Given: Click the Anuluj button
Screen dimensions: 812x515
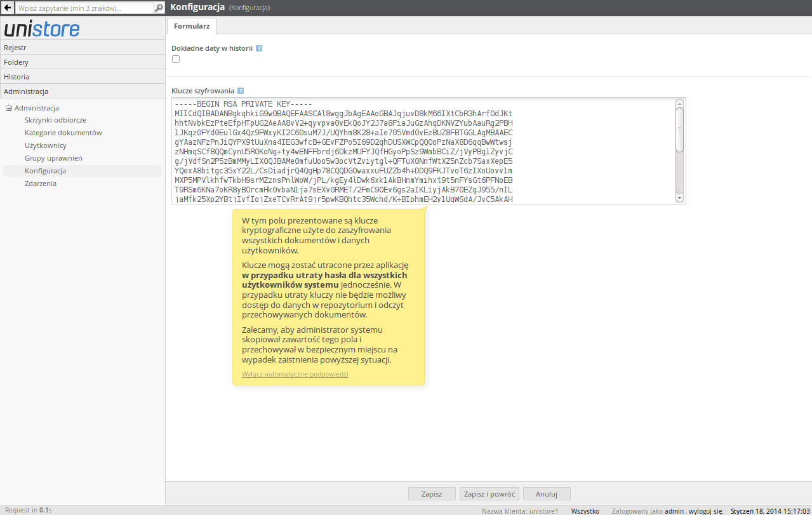Looking at the screenshot, I should (546, 493).
